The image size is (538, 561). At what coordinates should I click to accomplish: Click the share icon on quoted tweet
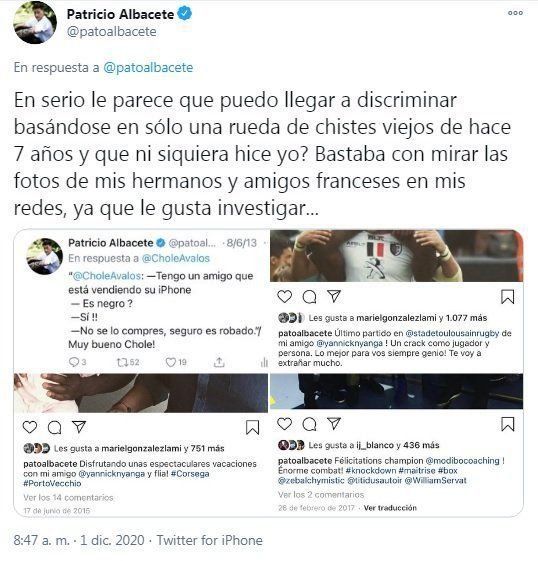tap(219, 362)
